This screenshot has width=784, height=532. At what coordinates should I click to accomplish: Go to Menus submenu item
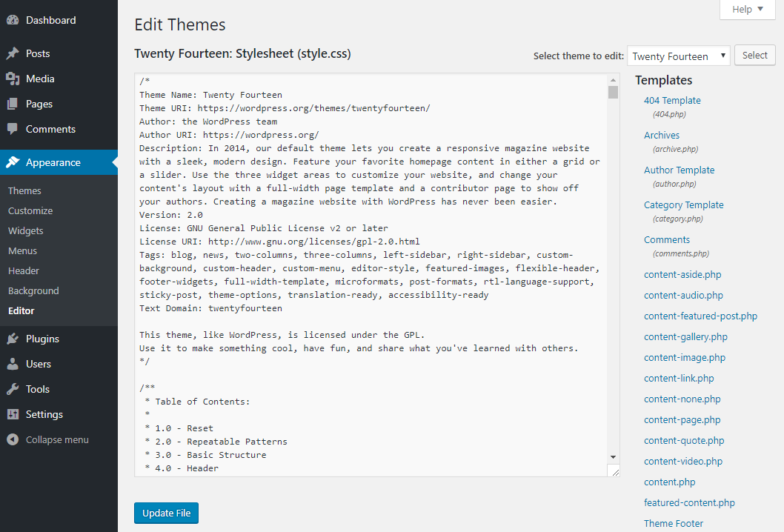22,250
